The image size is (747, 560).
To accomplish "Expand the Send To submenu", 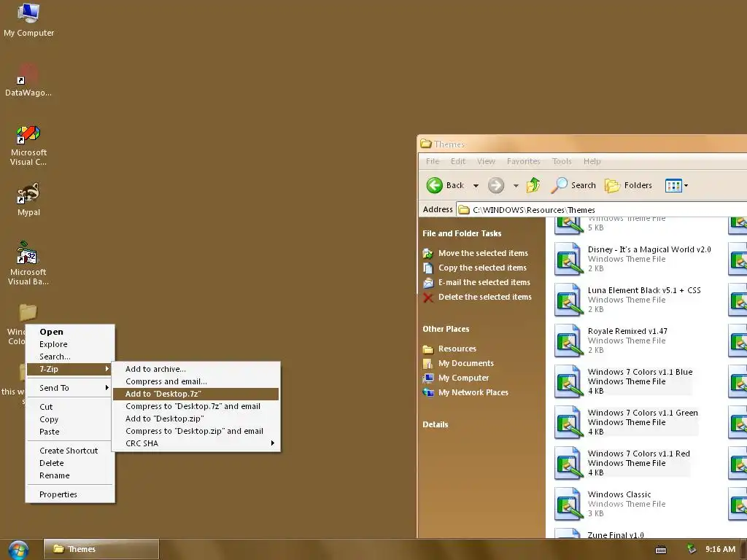I will click(71, 388).
